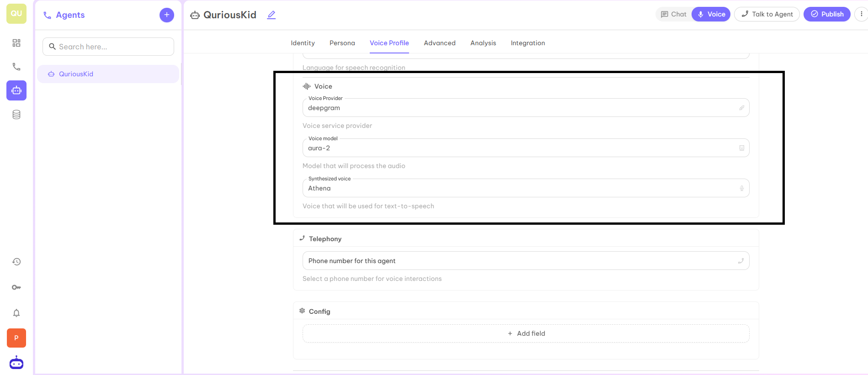Viewport: 868px width, 375px height.
Task: Click the Telephony section heading
Action: click(325, 239)
